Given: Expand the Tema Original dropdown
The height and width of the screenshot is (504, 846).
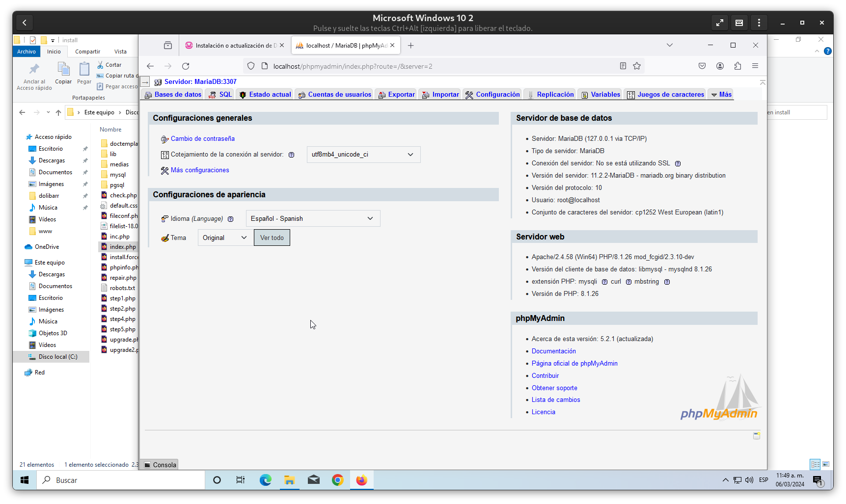Looking at the screenshot, I should click(224, 238).
